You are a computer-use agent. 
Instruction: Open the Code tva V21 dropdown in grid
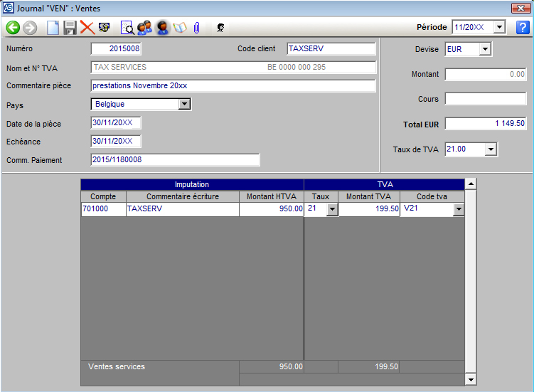458,209
